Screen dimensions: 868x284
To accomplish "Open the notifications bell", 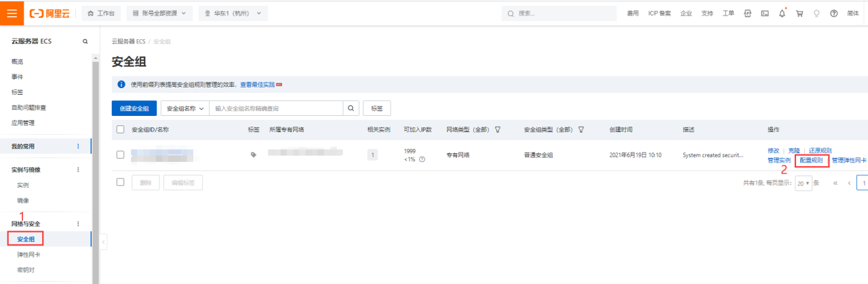I will tap(782, 14).
